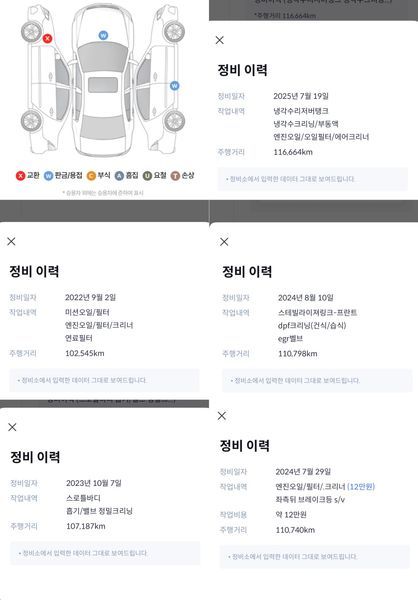Close the 2023년 10월 7일 maintenance record
Screen dimensions: 418x600
pyautogui.click(x=12, y=427)
